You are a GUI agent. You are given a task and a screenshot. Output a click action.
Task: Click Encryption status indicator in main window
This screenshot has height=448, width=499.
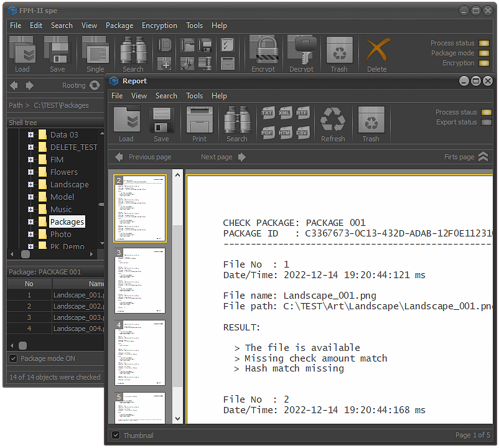(484, 63)
